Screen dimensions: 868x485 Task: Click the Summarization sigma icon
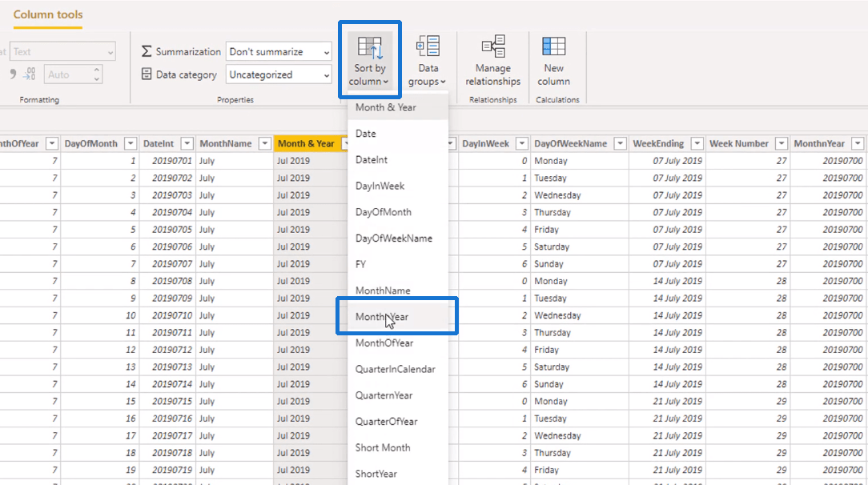147,51
